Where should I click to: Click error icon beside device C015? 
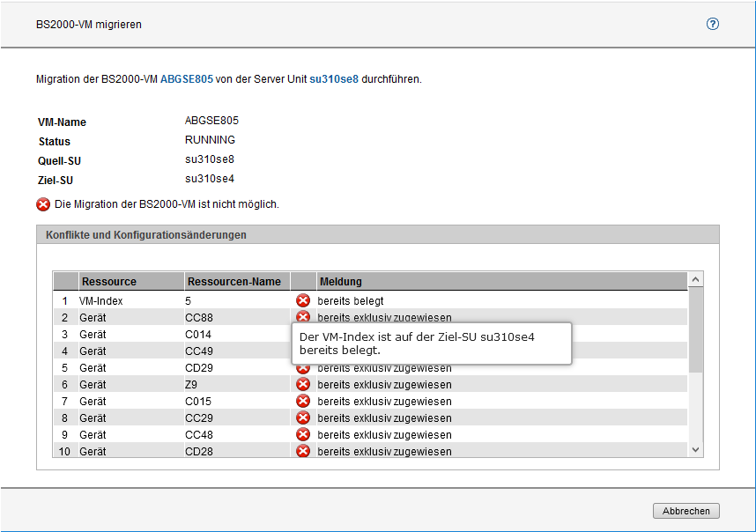point(303,401)
